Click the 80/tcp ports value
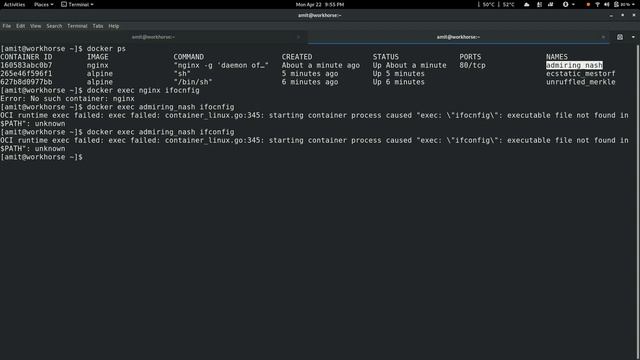 [x=472, y=65]
